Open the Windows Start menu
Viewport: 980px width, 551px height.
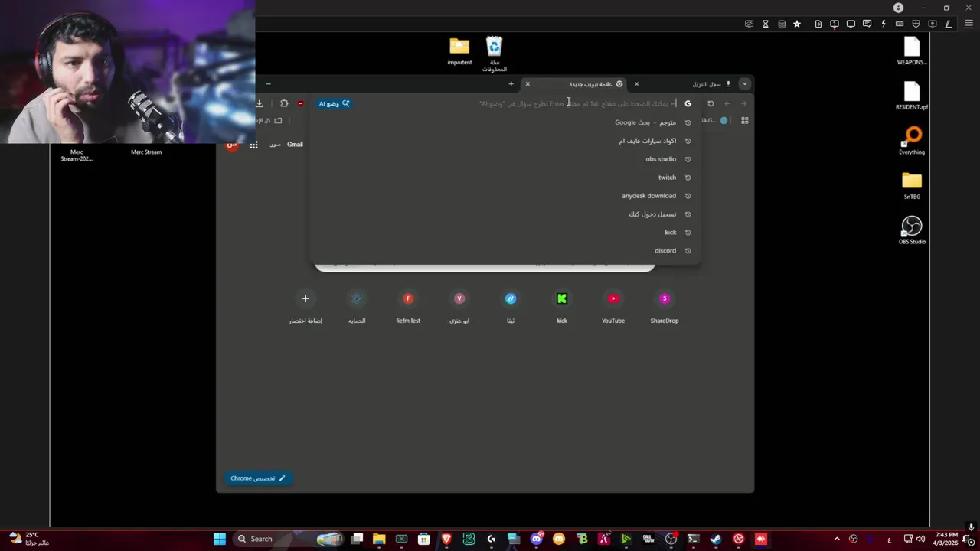point(220,539)
